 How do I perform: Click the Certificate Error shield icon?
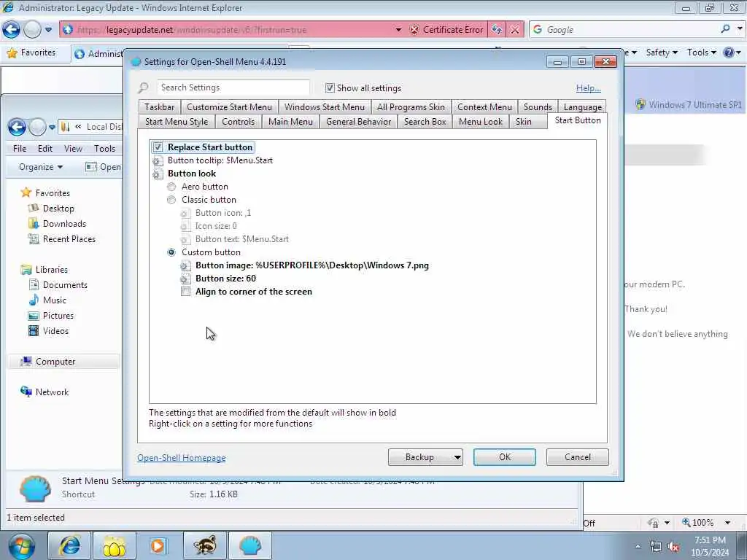click(414, 29)
